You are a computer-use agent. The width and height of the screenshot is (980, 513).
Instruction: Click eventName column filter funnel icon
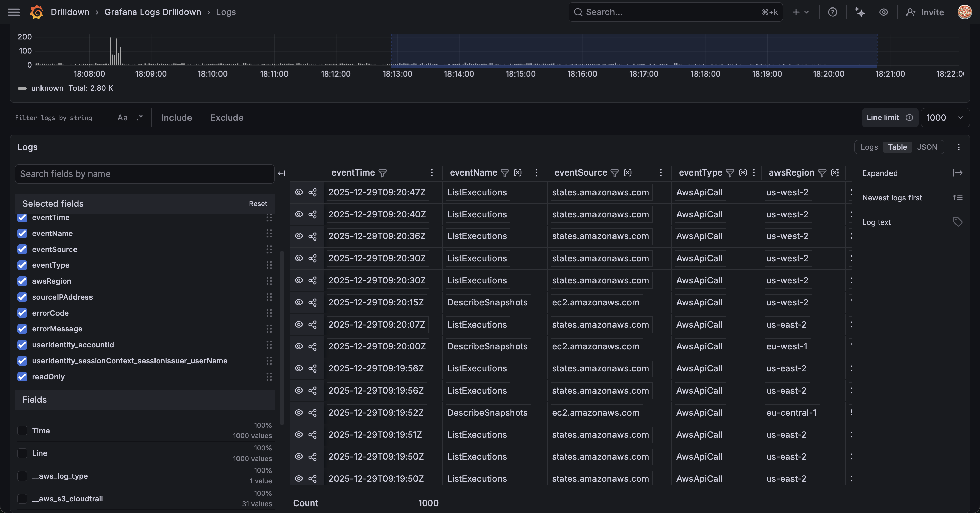click(x=504, y=173)
